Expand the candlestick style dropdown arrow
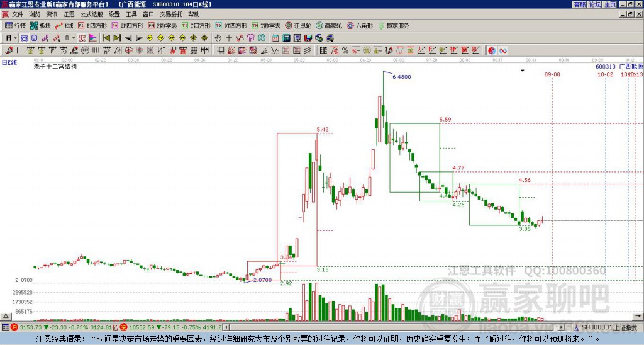644x345 pixels. tap(74, 38)
